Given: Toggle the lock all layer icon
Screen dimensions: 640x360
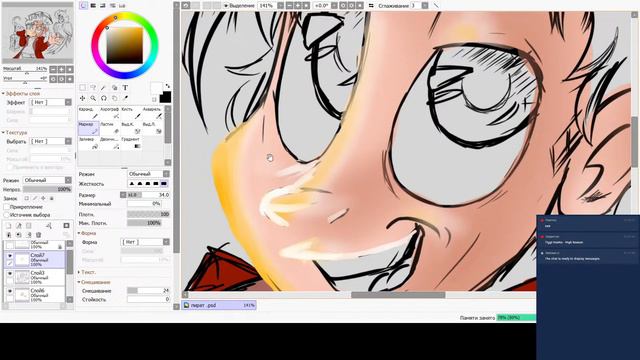Looking at the screenshot, I should coord(51,198).
